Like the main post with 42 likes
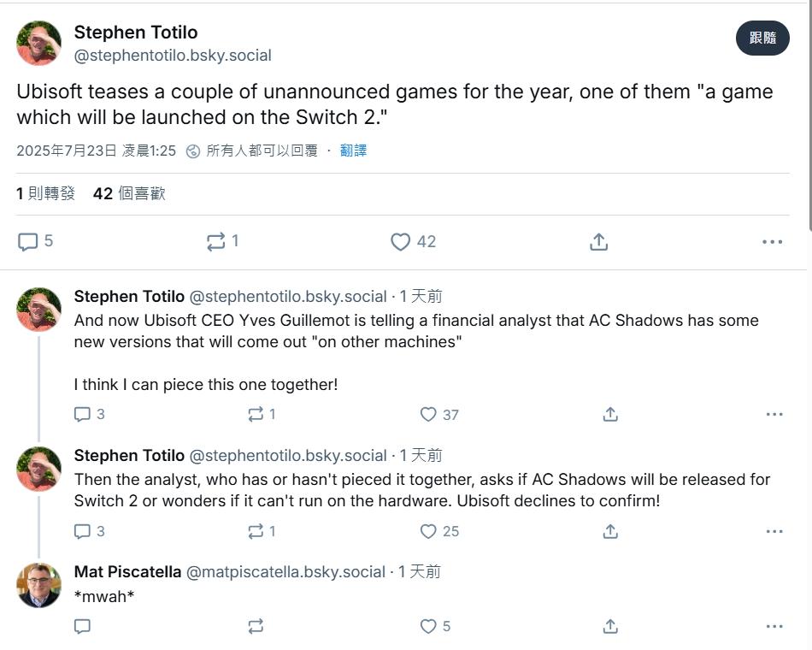Image resolution: width=812 pixels, height=650 pixels. [400, 241]
